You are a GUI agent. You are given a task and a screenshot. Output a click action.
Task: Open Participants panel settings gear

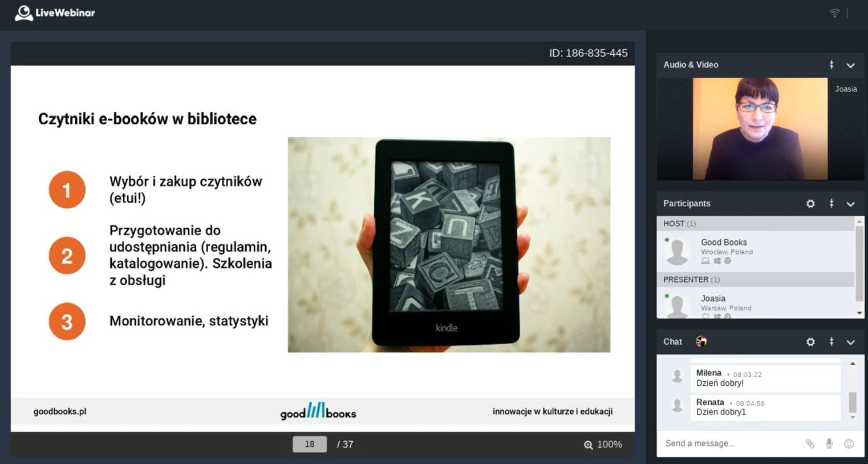point(810,204)
